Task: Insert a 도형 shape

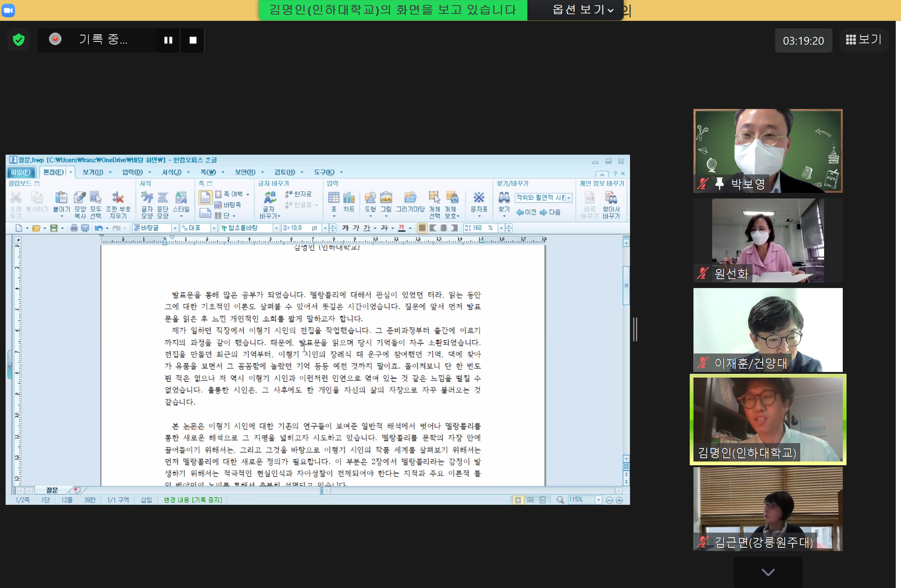Action: point(370,205)
